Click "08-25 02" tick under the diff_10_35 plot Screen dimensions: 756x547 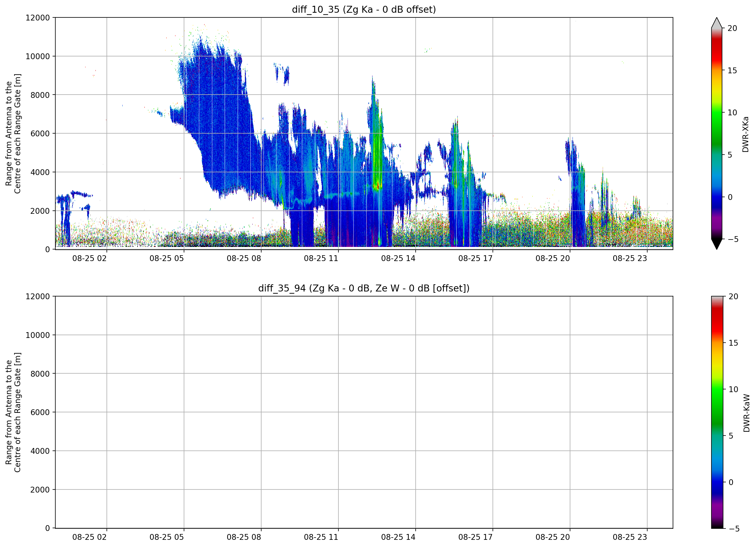coord(89,259)
